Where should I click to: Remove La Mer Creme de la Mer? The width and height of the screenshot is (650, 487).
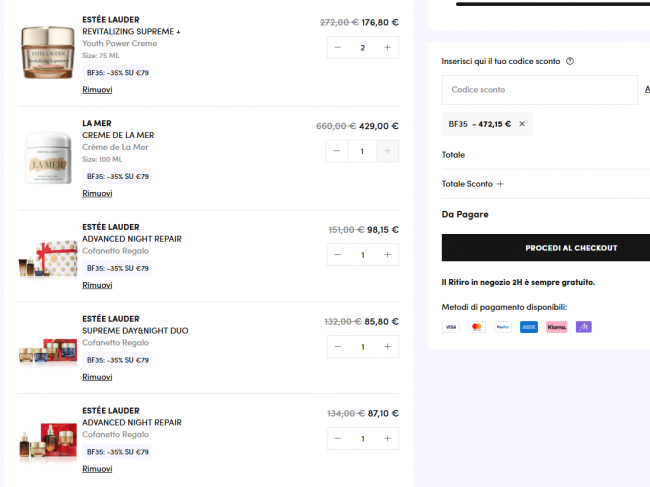point(97,193)
